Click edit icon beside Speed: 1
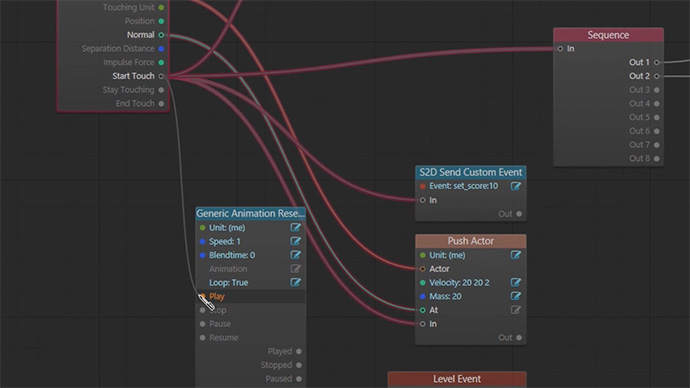The width and height of the screenshot is (690, 388). point(295,241)
